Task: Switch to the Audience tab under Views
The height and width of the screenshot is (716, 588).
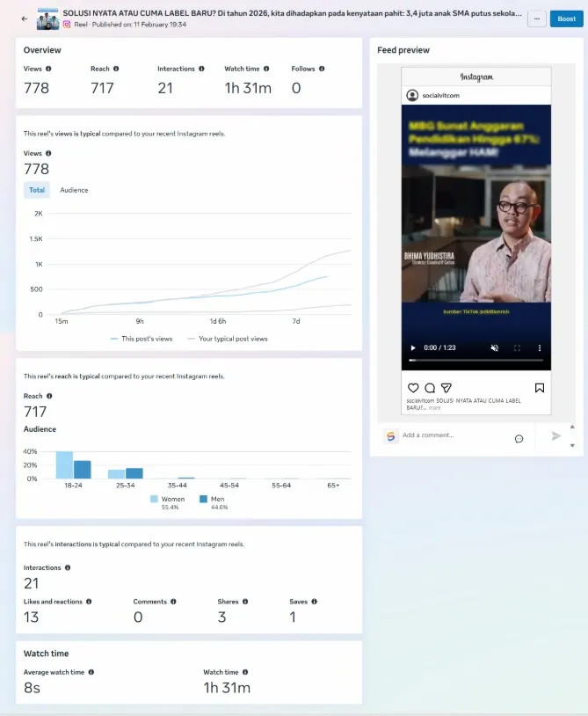Action: pyautogui.click(x=74, y=190)
